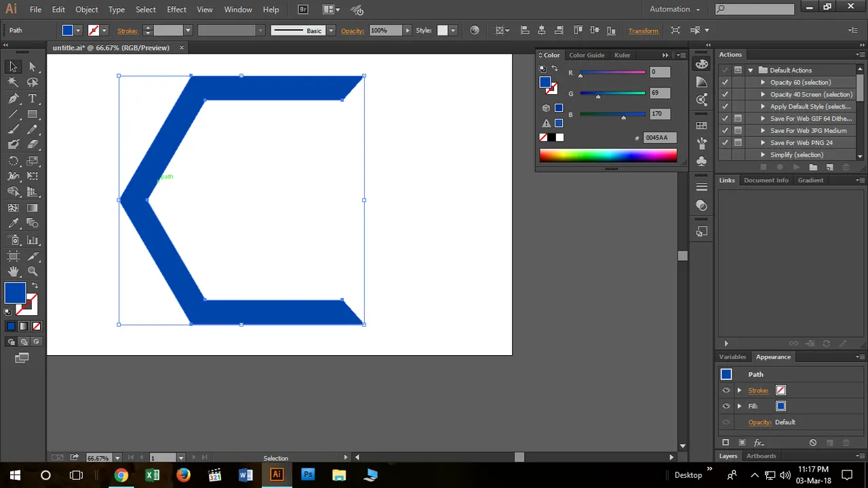The image size is (868, 488).
Task: Select the Rectangle tool
Action: coord(32,114)
